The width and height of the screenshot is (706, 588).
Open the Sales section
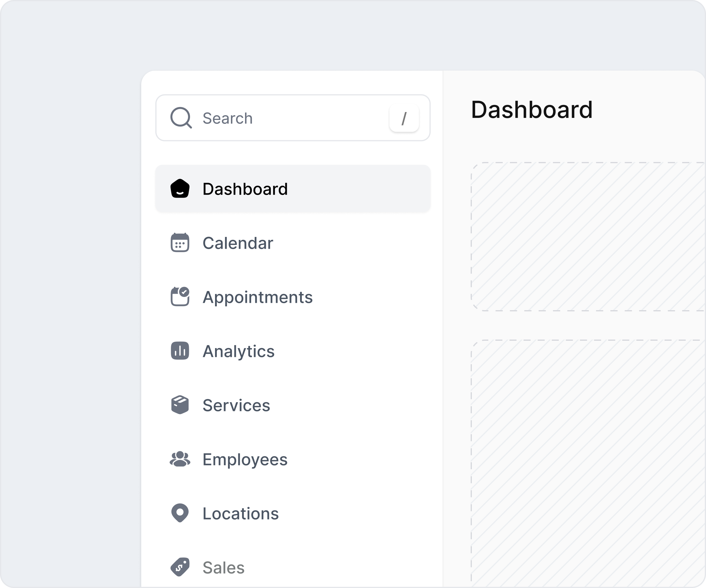tap(223, 567)
